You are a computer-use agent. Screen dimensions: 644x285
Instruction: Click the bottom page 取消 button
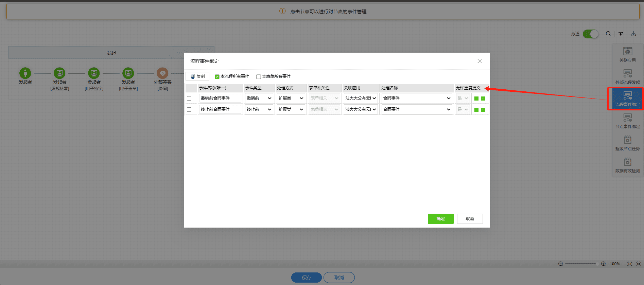pyautogui.click(x=339, y=278)
